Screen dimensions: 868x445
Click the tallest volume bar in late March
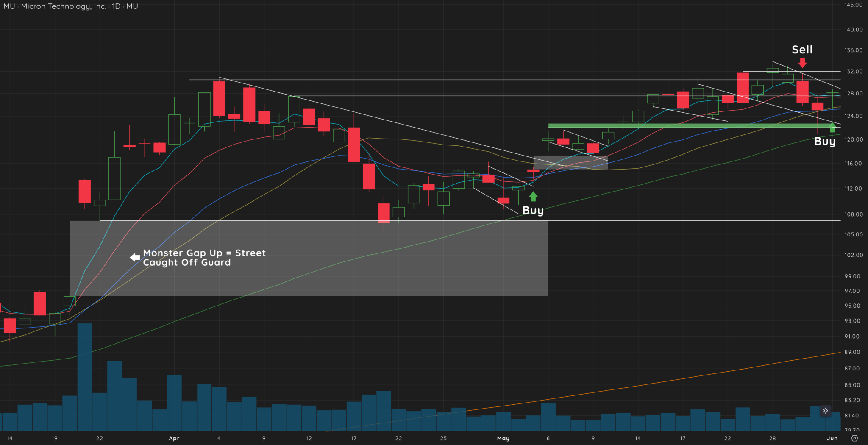(x=85, y=373)
